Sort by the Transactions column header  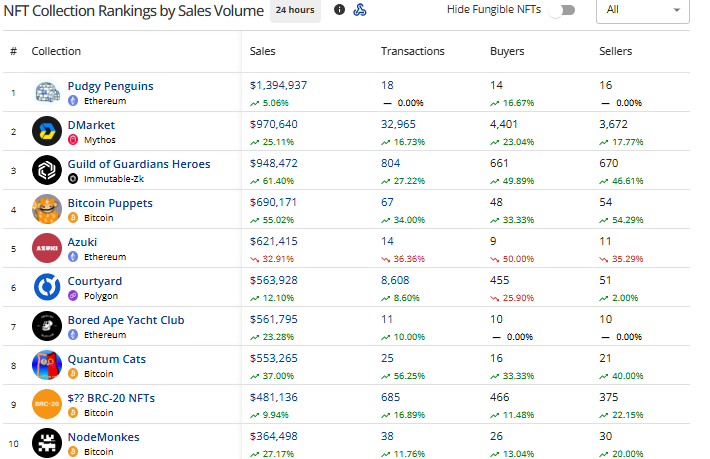[x=413, y=51]
